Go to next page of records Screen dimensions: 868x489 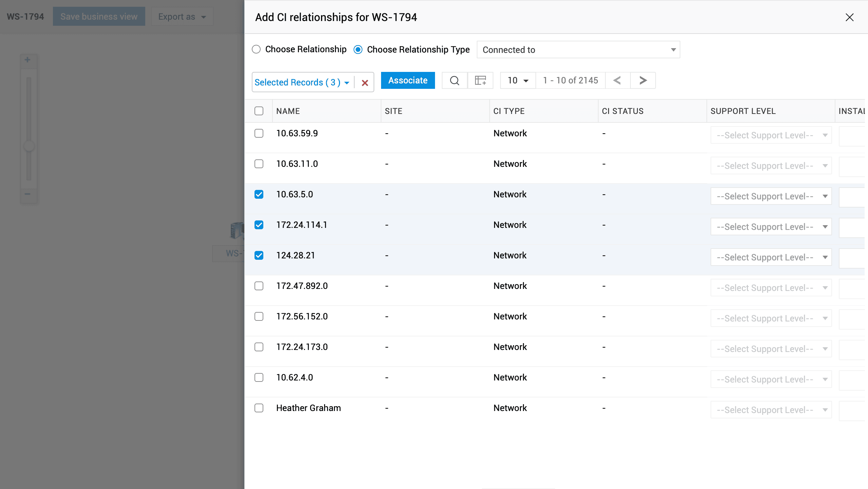643,81
